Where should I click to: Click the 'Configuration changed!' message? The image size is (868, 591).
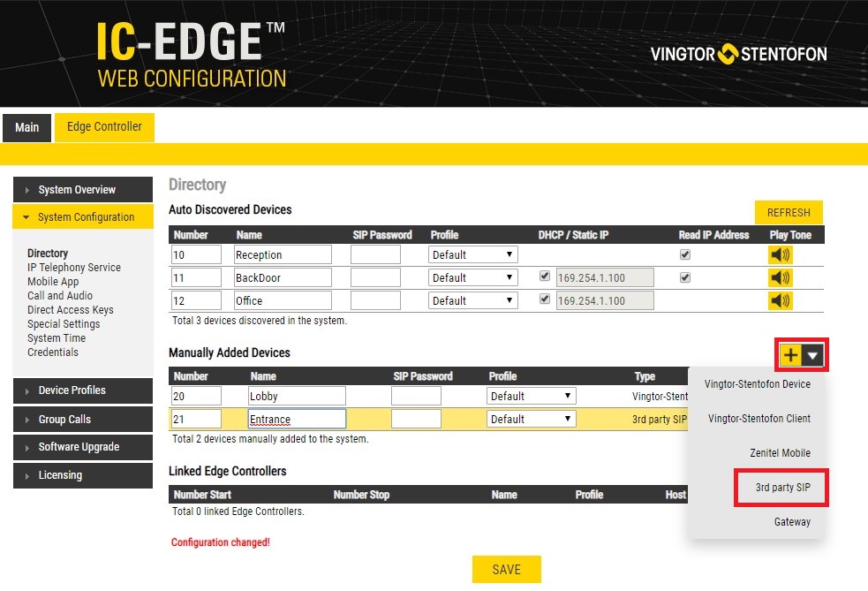tap(221, 542)
